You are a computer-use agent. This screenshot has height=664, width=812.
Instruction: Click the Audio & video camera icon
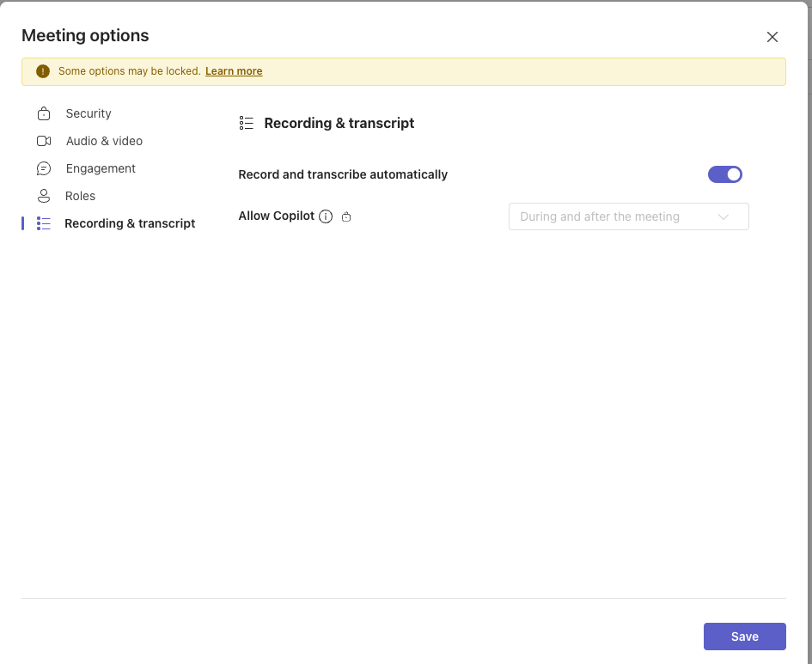[43, 140]
